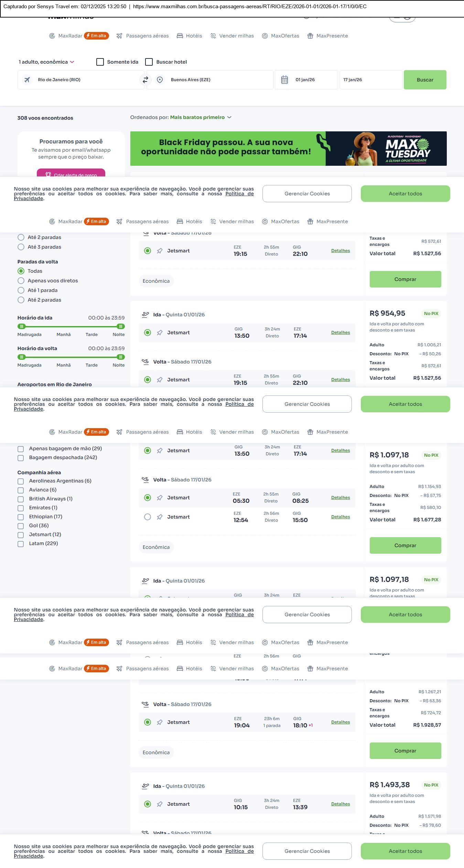Open the 1 adulto, econômica passenger dropdown

(46, 62)
